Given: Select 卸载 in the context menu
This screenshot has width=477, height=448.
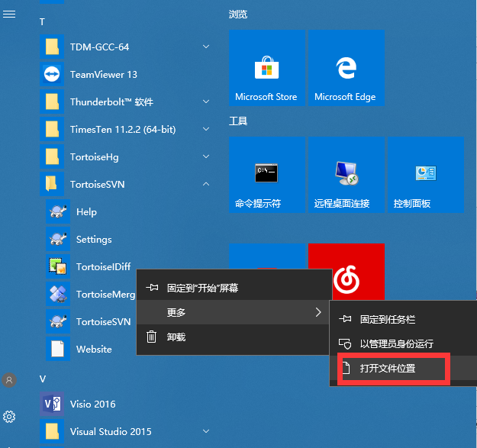Looking at the screenshot, I should click(x=234, y=337).
